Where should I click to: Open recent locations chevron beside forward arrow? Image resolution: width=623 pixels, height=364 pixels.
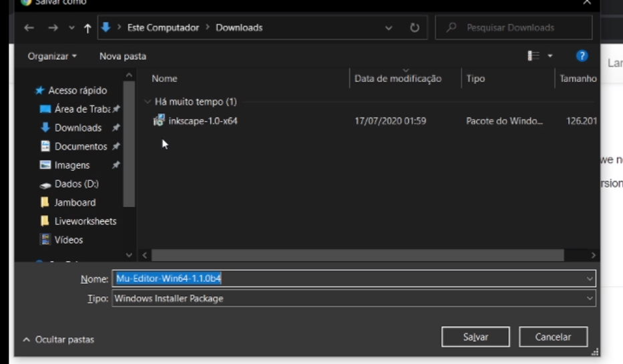71,28
